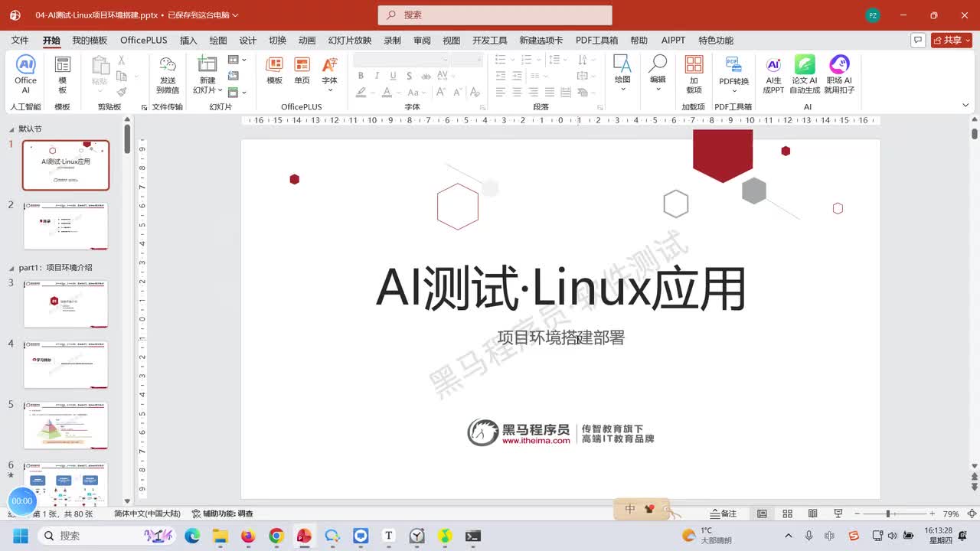Launch 职场AI就用扣子 tool

click(839, 74)
